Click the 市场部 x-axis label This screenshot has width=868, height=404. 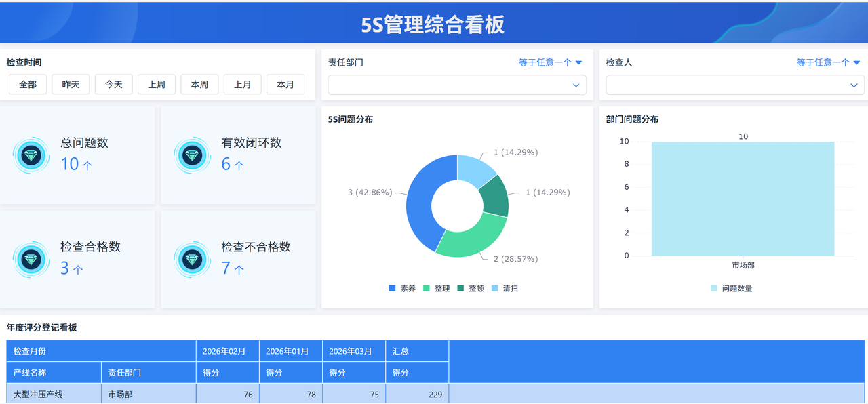point(743,266)
